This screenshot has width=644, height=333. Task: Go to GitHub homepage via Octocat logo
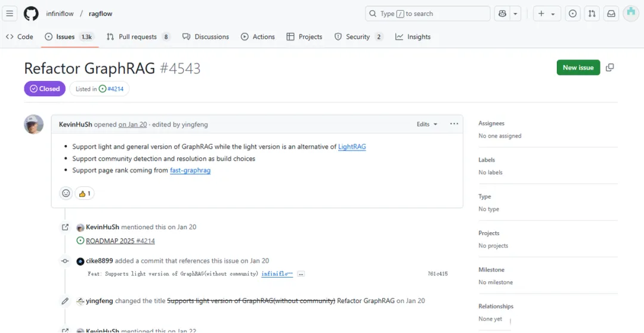(x=31, y=14)
